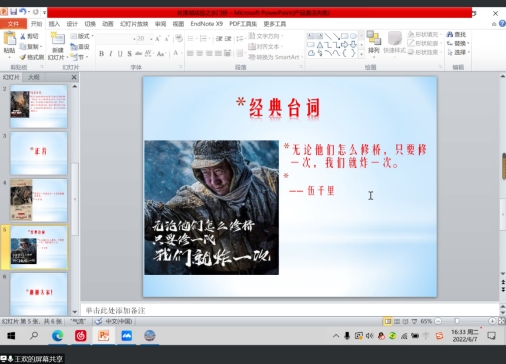Toggle Bold formatting
The image size is (506, 364).
102,54
